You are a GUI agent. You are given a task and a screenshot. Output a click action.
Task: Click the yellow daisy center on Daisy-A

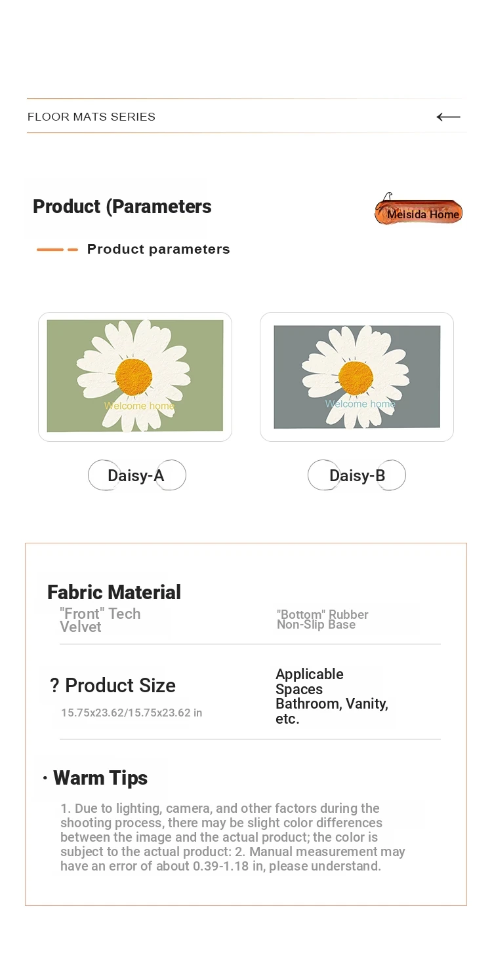134,376
